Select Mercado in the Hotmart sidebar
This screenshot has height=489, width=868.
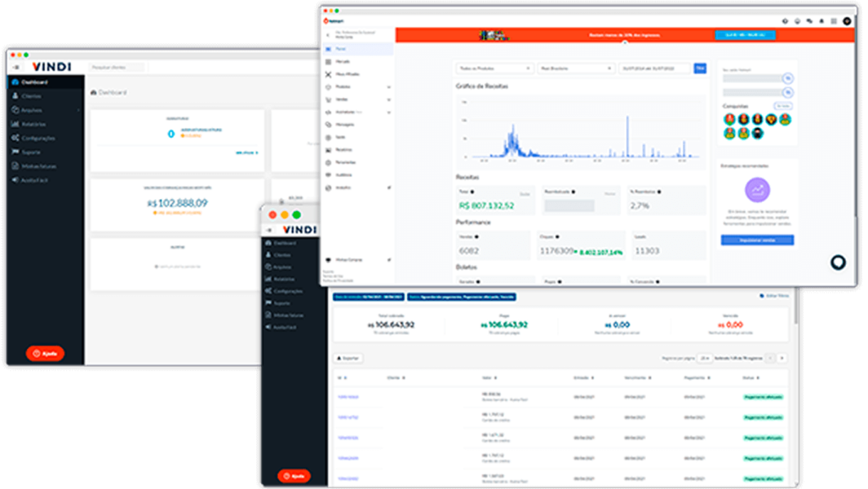pyautogui.click(x=342, y=62)
